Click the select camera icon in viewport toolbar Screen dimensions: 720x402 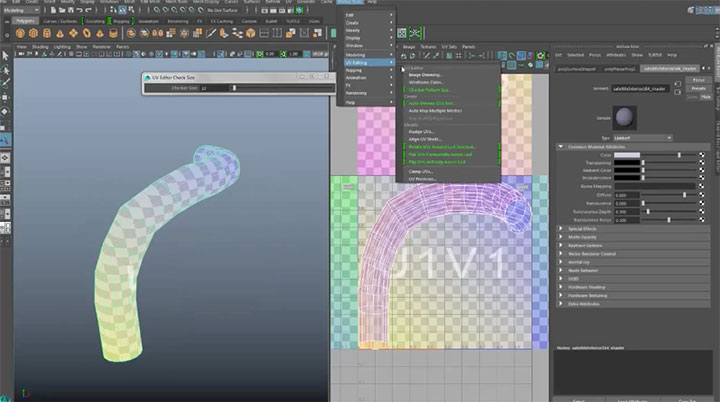(21, 54)
